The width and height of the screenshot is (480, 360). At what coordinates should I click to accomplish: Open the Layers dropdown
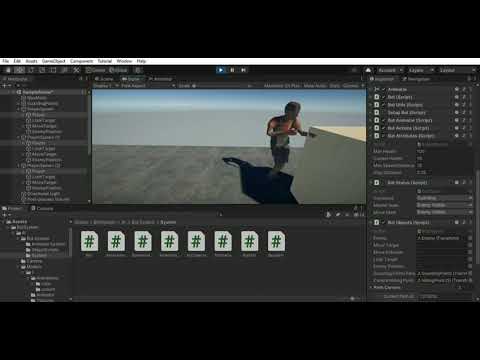click(421, 70)
